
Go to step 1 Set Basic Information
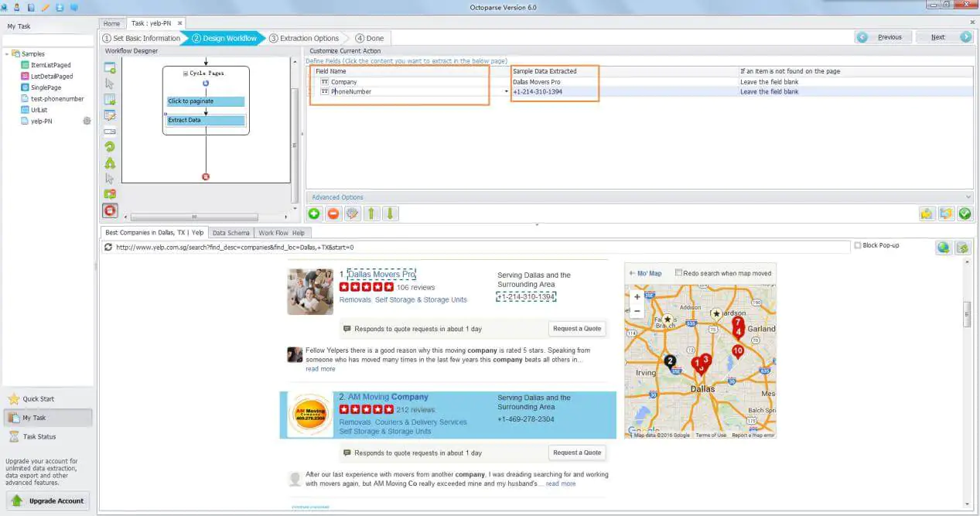[142, 38]
